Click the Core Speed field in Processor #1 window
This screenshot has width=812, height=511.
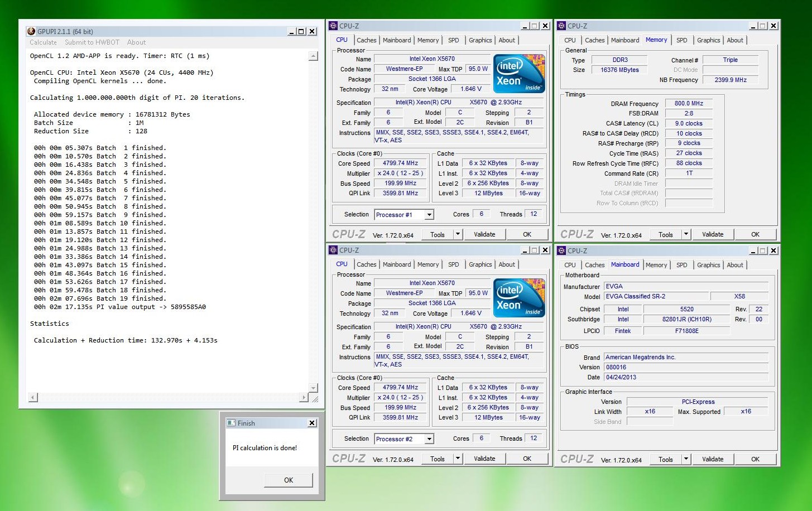click(x=401, y=163)
